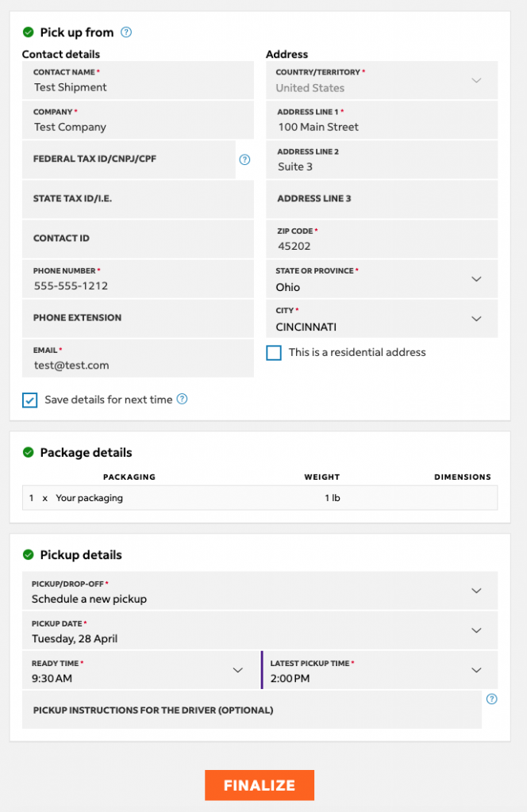Click the Your packaging row
This screenshot has height=812, width=527.
(260, 498)
